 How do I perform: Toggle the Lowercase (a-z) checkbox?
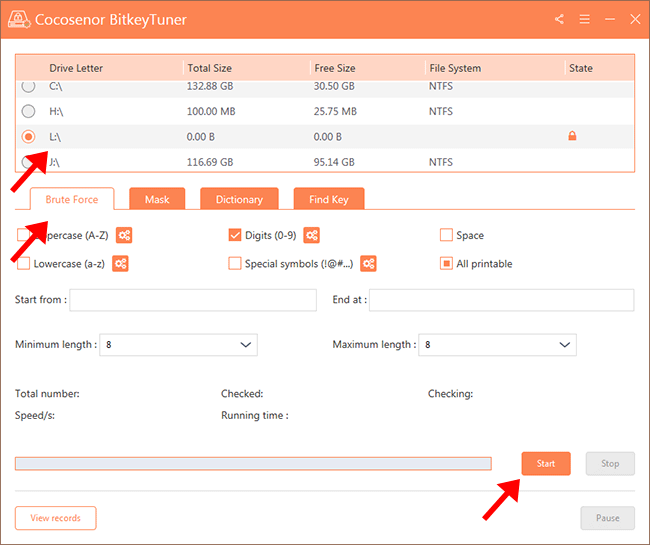24,264
